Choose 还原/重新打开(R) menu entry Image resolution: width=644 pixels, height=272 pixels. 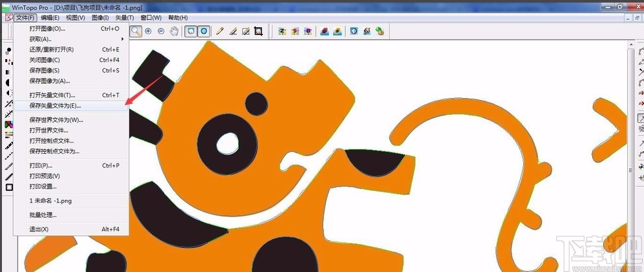tap(71, 50)
